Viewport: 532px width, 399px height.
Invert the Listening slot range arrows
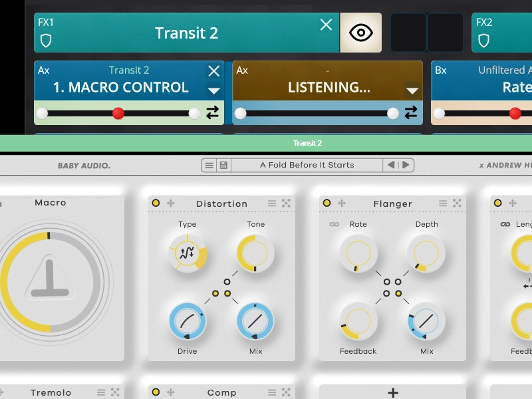[x=411, y=112]
